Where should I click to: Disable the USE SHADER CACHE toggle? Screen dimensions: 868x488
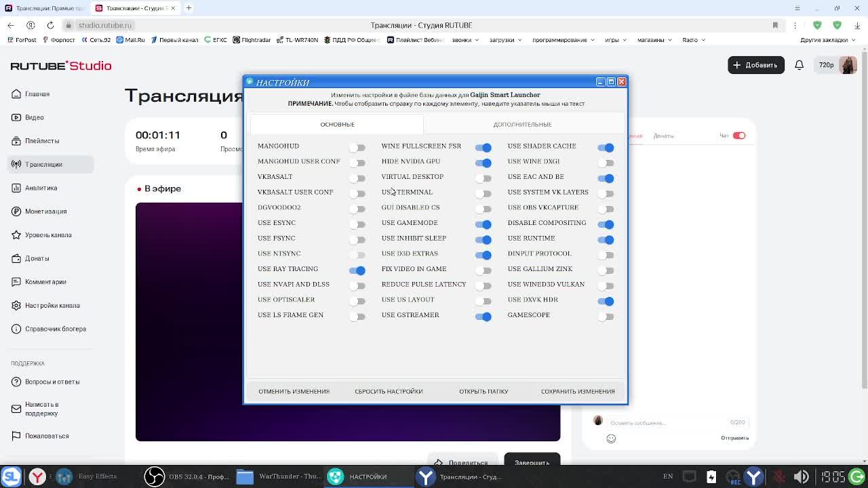[x=606, y=147]
